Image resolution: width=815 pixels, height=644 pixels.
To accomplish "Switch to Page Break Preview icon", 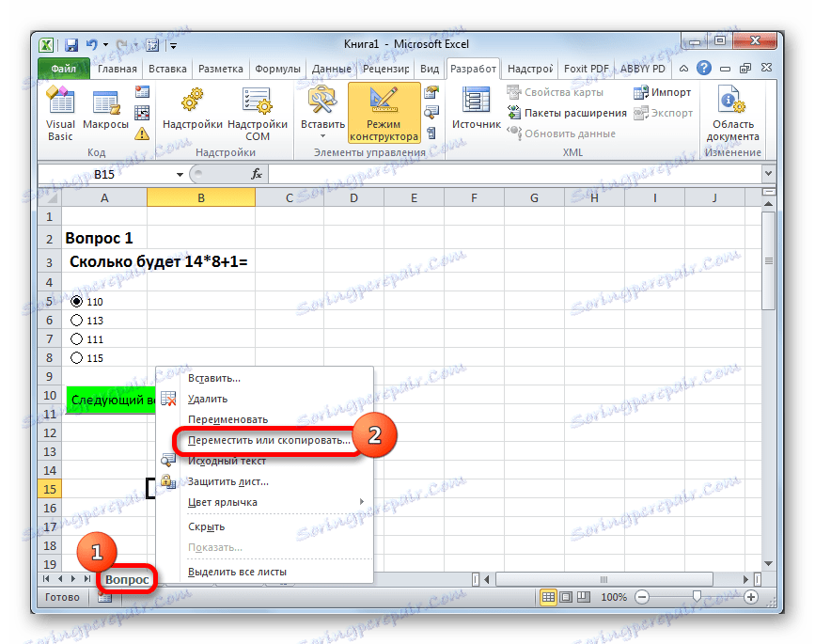I will 584,597.
